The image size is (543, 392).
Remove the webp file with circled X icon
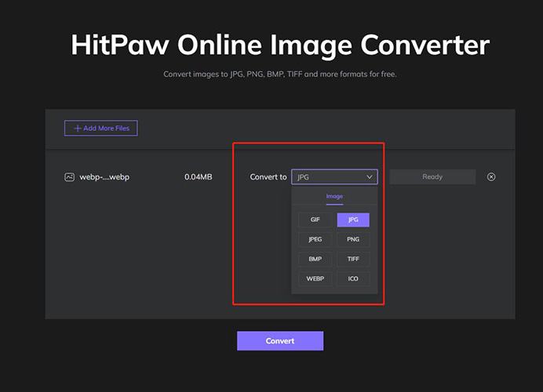click(x=491, y=177)
